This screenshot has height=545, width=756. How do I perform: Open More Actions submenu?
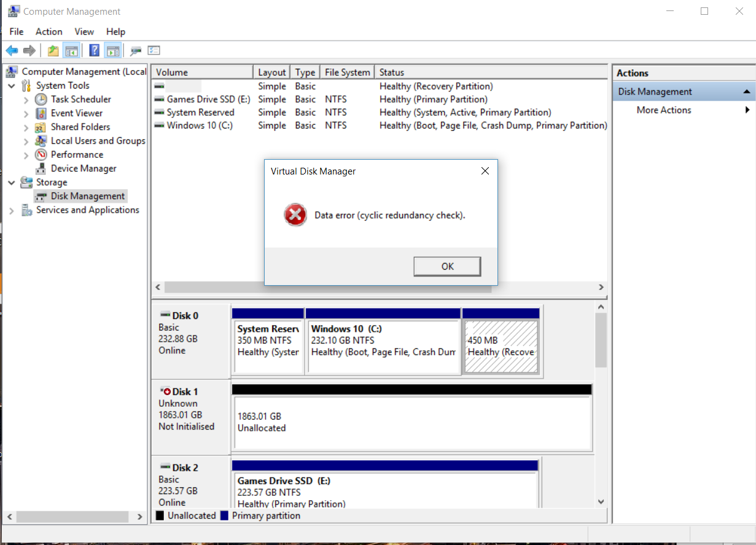pyautogui.click(x=663, y=110)
